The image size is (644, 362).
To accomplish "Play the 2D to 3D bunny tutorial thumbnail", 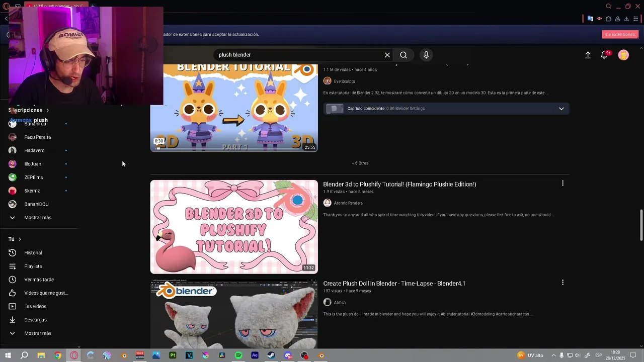I will [234, 108].
